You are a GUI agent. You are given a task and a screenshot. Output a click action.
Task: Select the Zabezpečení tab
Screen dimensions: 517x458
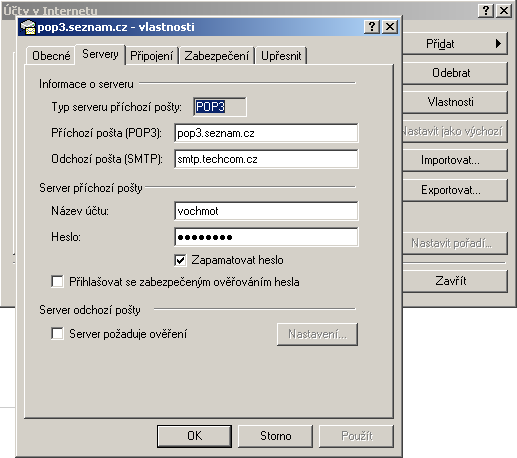coord(217,56)
